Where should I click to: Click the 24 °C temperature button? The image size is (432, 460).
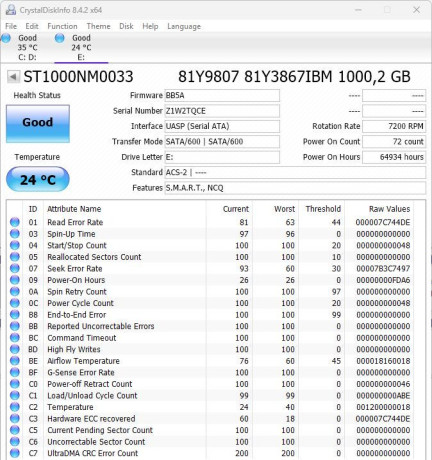[38, 180]
